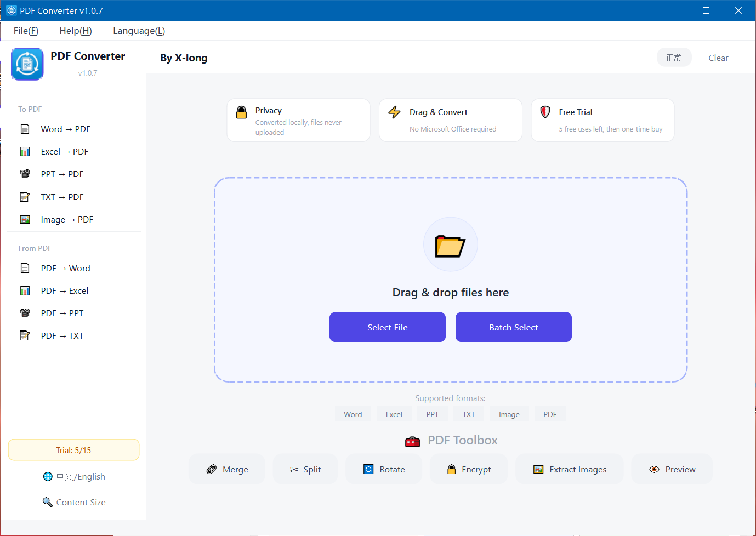756x536 pixels.
Task: Open the Encrypt PDF tool
Action: [x=469, y=469]
